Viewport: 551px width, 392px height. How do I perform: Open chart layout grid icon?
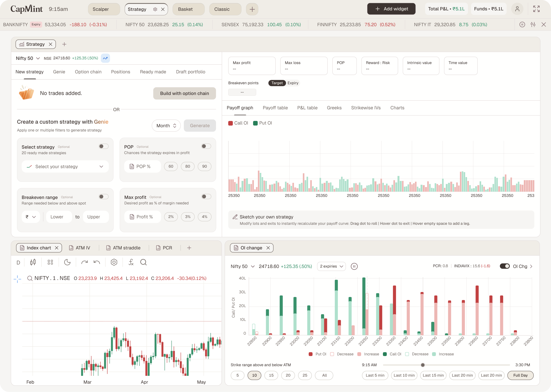coord(50,262)
